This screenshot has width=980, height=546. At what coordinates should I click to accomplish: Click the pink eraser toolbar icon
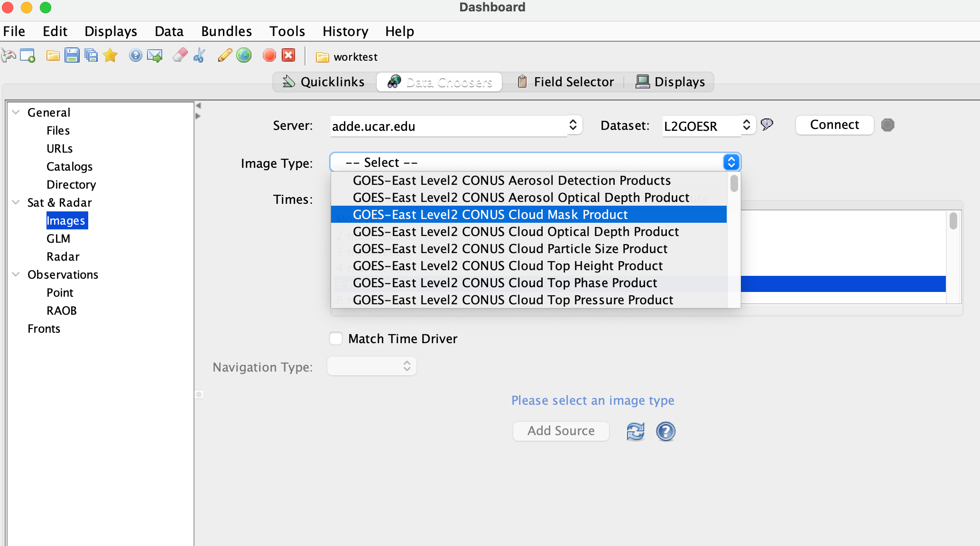180,56
